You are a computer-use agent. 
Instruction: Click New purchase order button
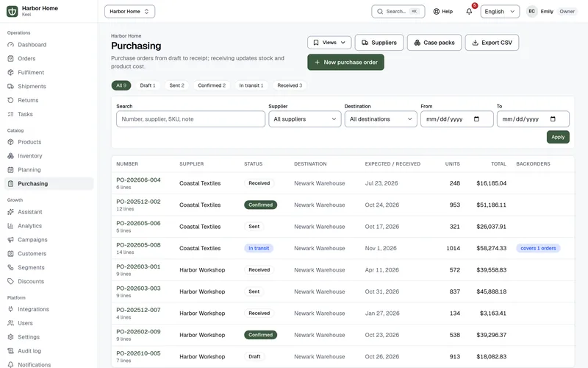coord(345,62)
